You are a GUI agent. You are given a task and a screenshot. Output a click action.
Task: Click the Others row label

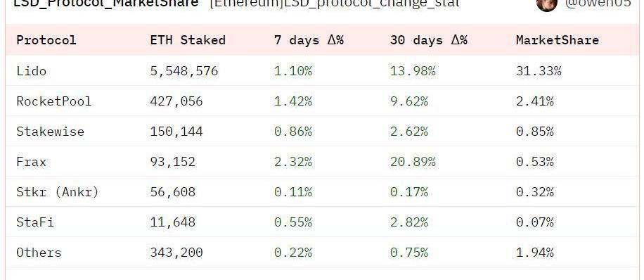(x=39, y=253)
